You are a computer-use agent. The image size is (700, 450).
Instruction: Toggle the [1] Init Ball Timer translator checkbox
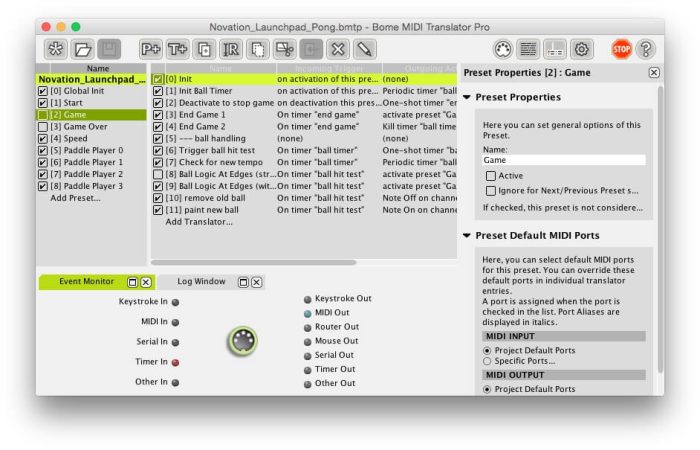coord(158,91)
